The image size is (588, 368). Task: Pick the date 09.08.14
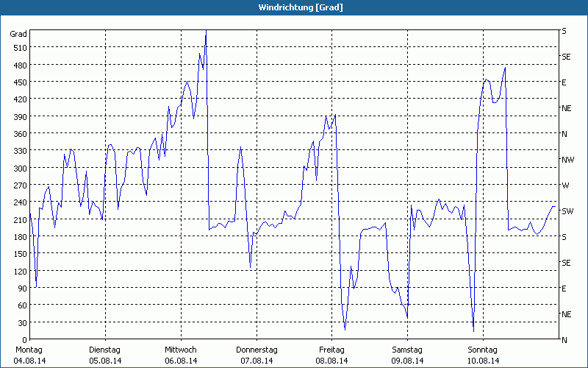point(408,361)
